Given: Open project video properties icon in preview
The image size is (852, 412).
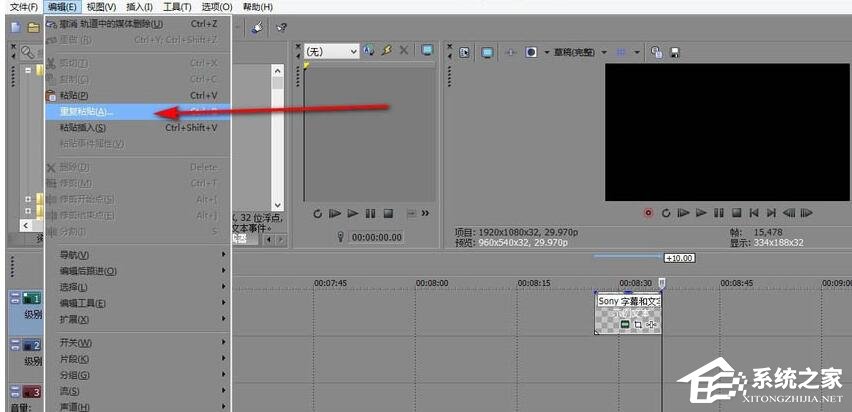Looking at the screenshot, I should click(465, 52).
